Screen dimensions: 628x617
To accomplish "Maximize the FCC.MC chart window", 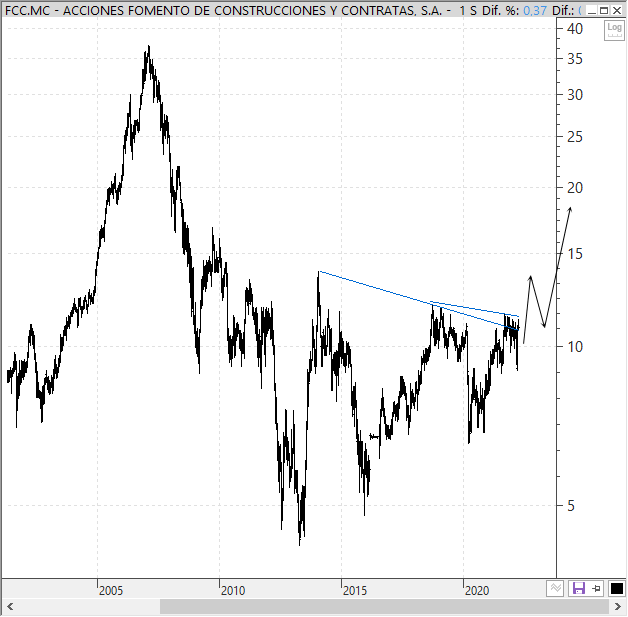I will click(604, 10).
